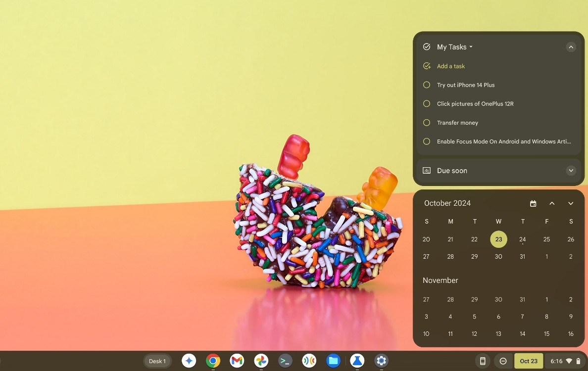Click the 'Due soon' heading
This screenshot has width=588, height=371.
click(452, 171)
